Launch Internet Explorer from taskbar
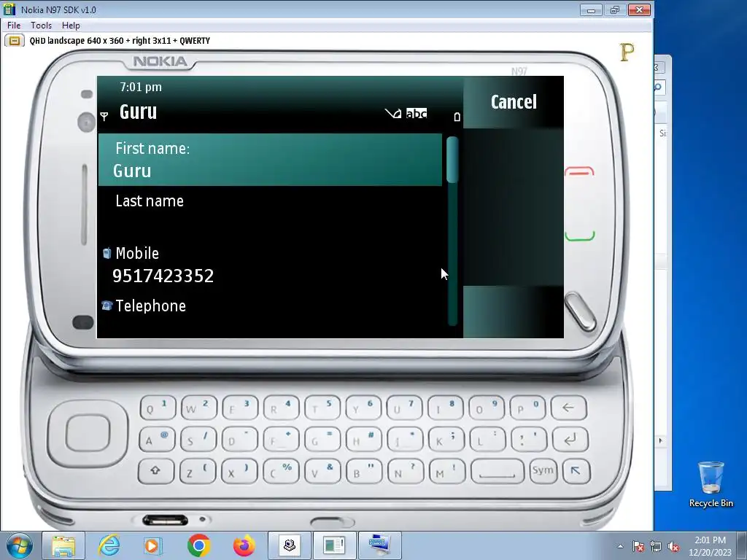This screenshot has height=560, width=747. (x=109, y=545)
